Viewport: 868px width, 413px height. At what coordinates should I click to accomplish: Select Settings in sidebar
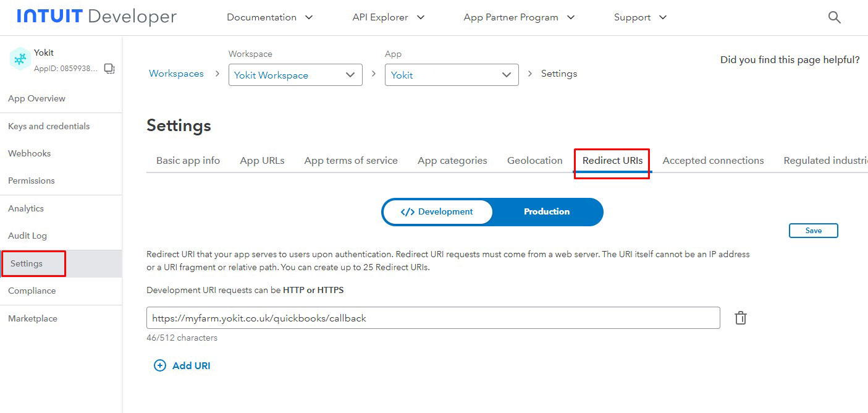coord(61,263)
